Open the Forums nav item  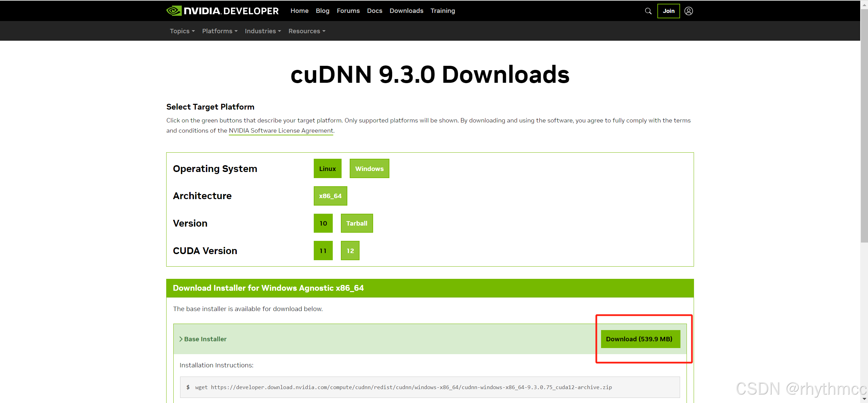click(x=348, y=11)
